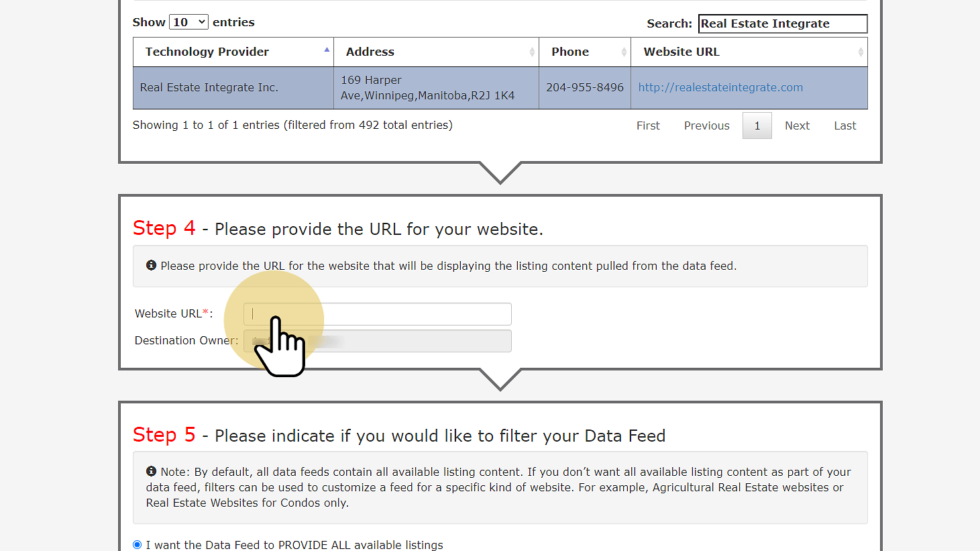Go to First page of results
The image size is (980, 551).
click(x=648, y=126)
